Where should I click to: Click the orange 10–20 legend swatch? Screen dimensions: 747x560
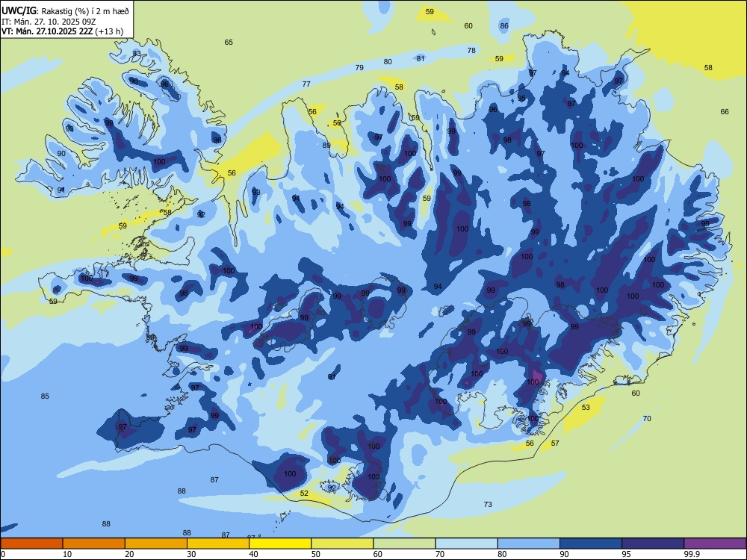(94, 544)
